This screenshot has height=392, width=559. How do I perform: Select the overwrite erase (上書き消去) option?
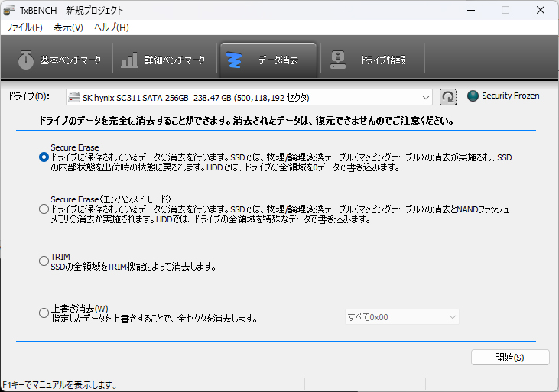44,313
